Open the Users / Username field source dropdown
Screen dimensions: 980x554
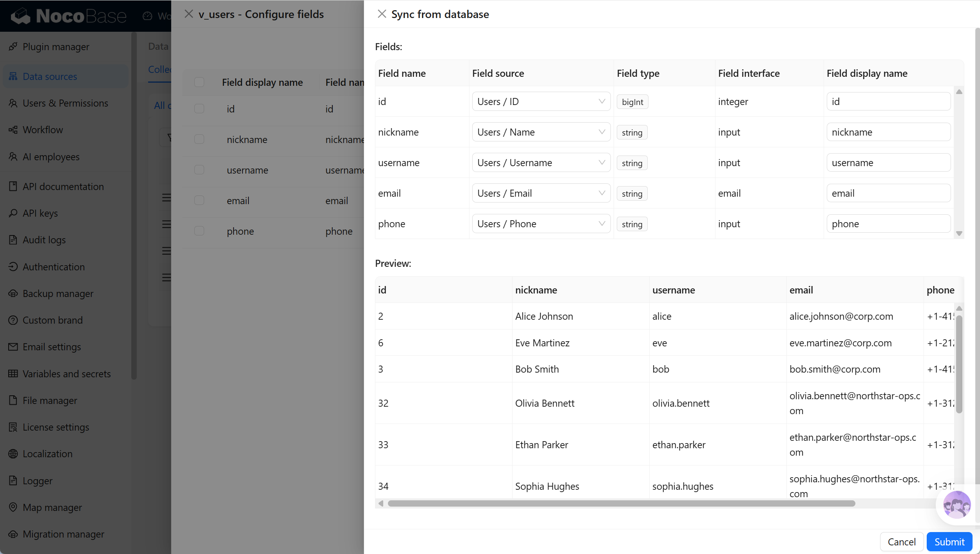coord(541,163)
